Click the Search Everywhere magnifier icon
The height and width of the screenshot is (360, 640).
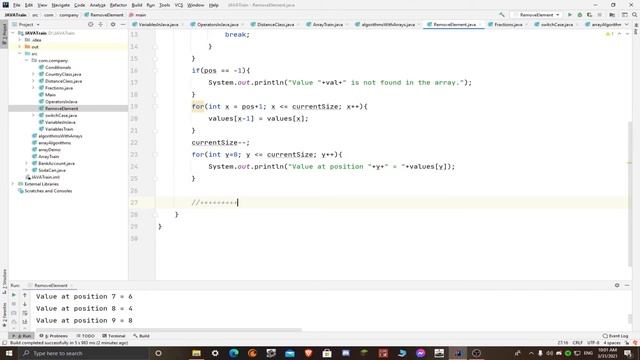(x=635, y=15)
